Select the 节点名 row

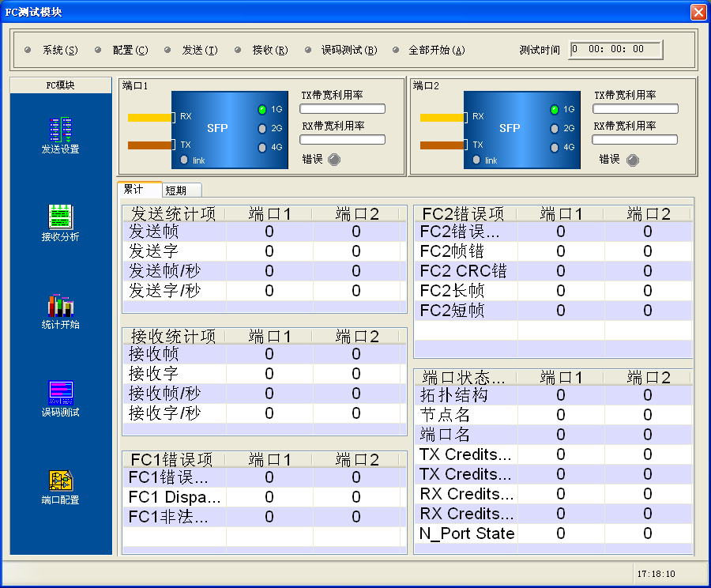(554, 415)
